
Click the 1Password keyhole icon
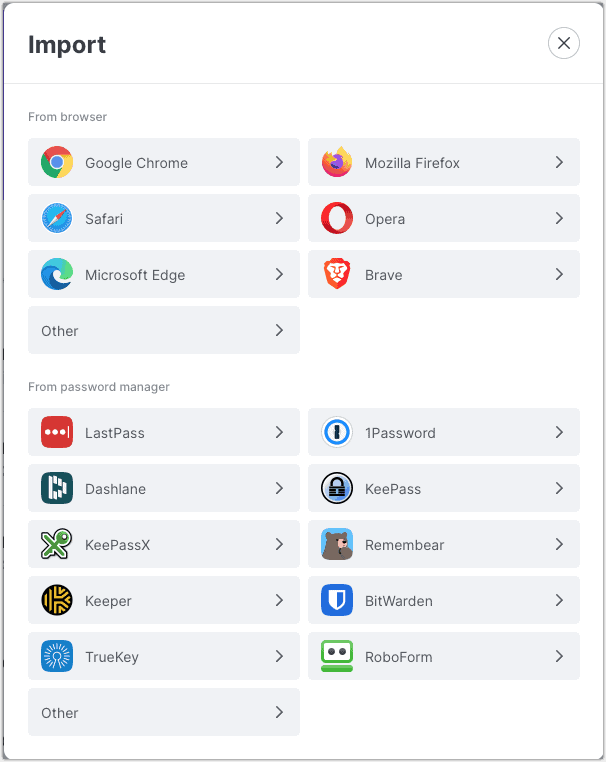click(x=337, y=432)
